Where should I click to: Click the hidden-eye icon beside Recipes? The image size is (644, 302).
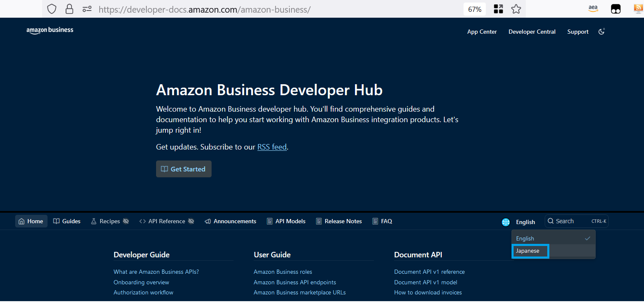(x=126, y=221)
